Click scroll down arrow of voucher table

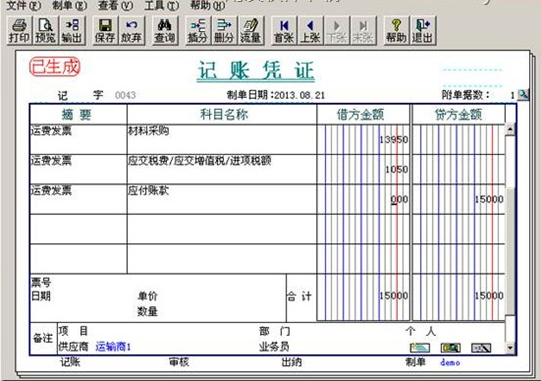click(510, 348)
